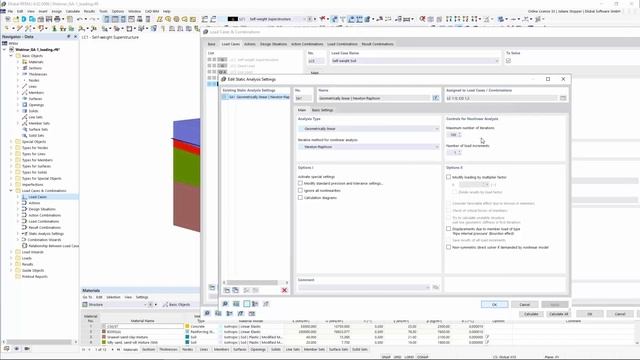This screenshot has height=360, width=640.
Task: Open the CAD-BIM menu
Action: (x=152, y=11)
